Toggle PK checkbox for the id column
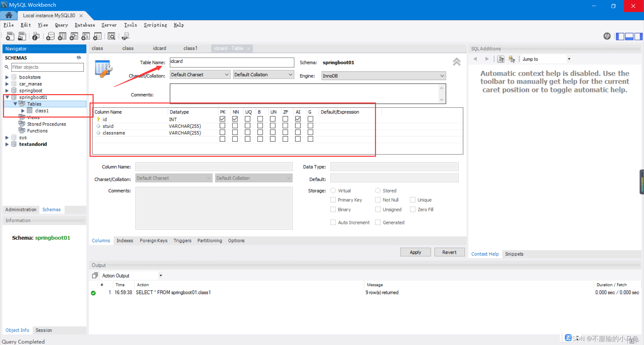The width and height of the screenshot is (644, 345). 222,119
